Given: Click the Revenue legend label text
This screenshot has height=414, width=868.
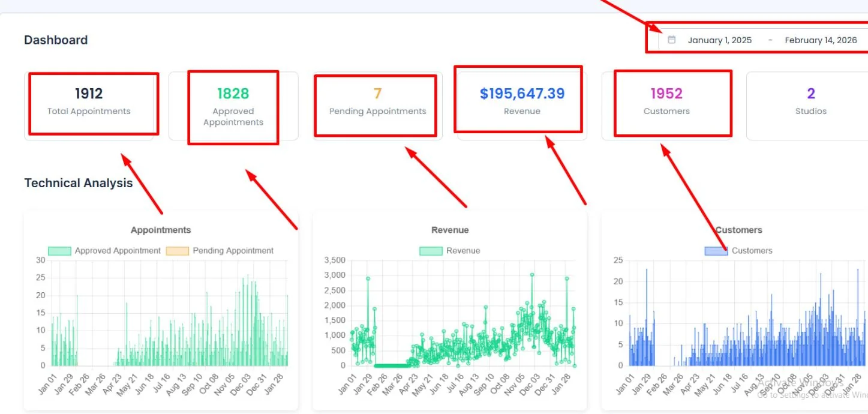Looking at the screenshot, I should tap(463, 251).
